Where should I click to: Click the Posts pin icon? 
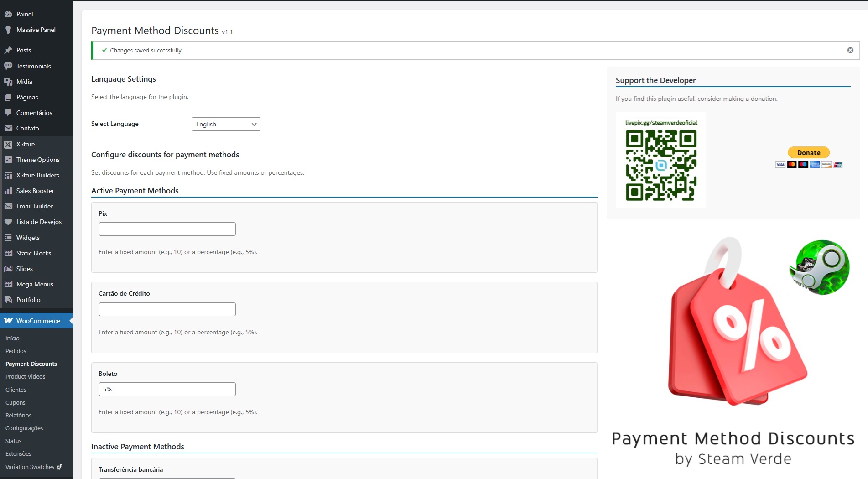8,50
